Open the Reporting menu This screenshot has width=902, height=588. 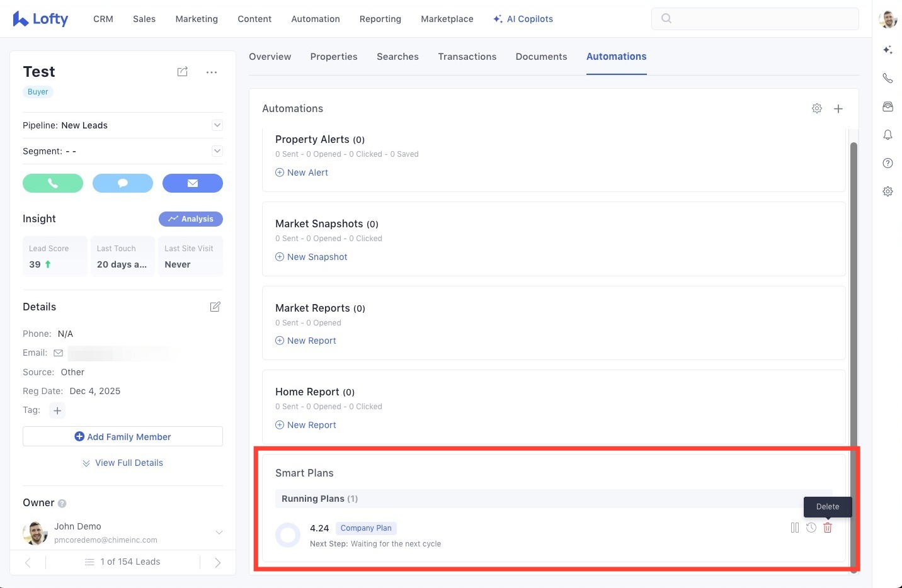point(380,19)
